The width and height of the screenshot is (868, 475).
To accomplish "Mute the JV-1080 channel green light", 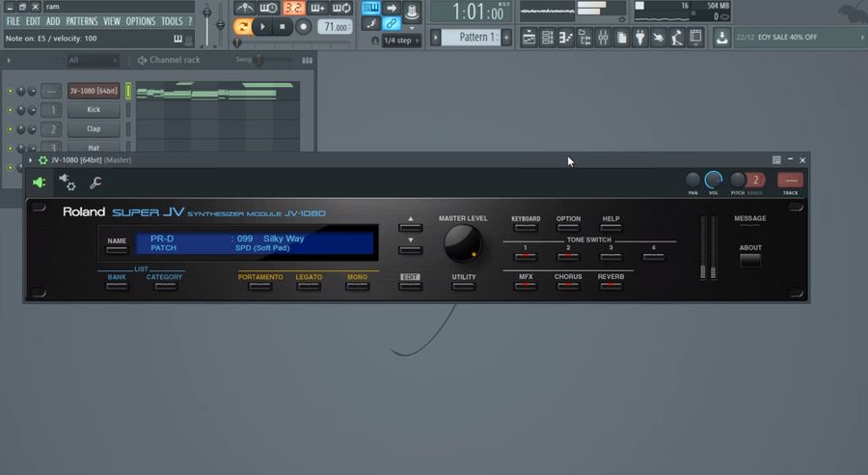I will [x=10, y=91].
